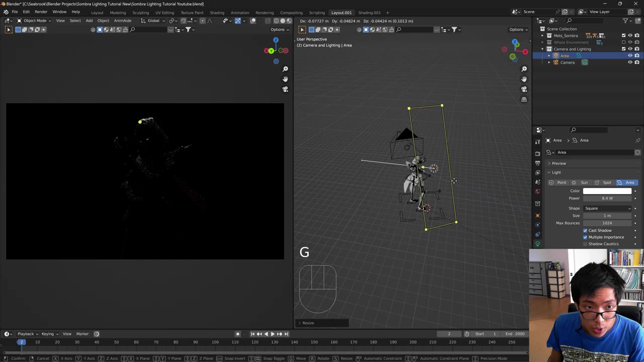Open the File menu

(x=15, y=12)
